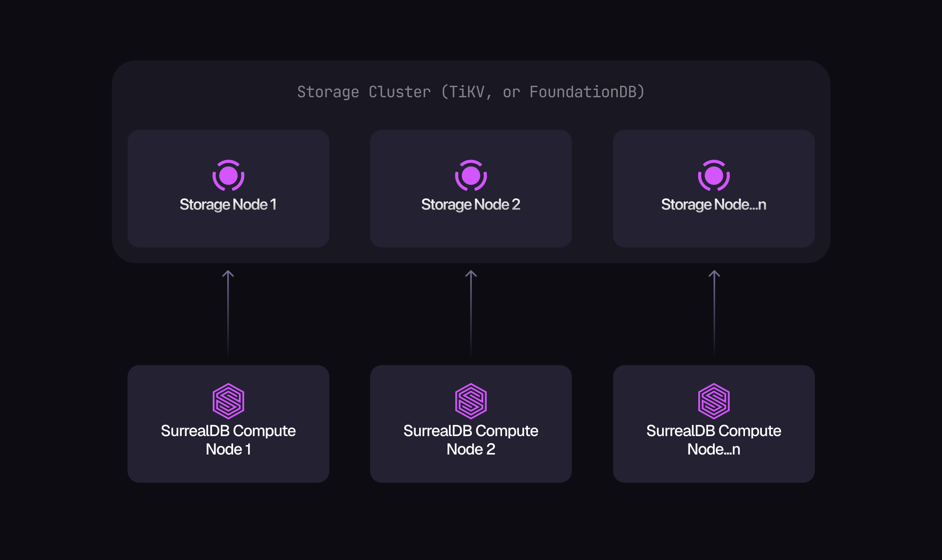Select the Storage Node 2 circular icon
The width and height of the screenshot is (942, 560).
pos(471,175)
